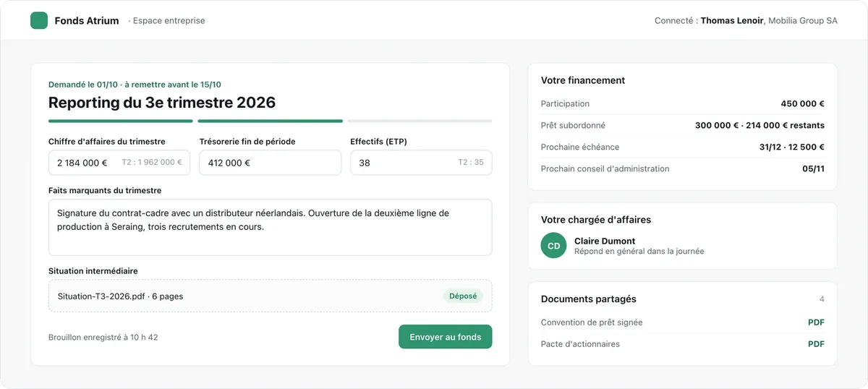This screenshot has height=389, width=868.
Task: Click the name Claire Dumont
Action: click(605, 241)
